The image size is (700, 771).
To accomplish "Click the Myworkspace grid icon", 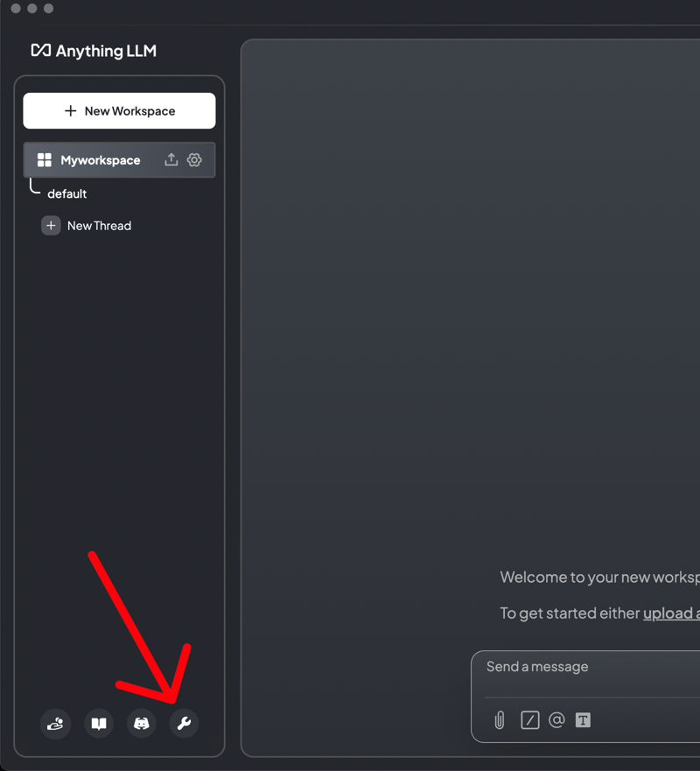I will tap(45, 160).
